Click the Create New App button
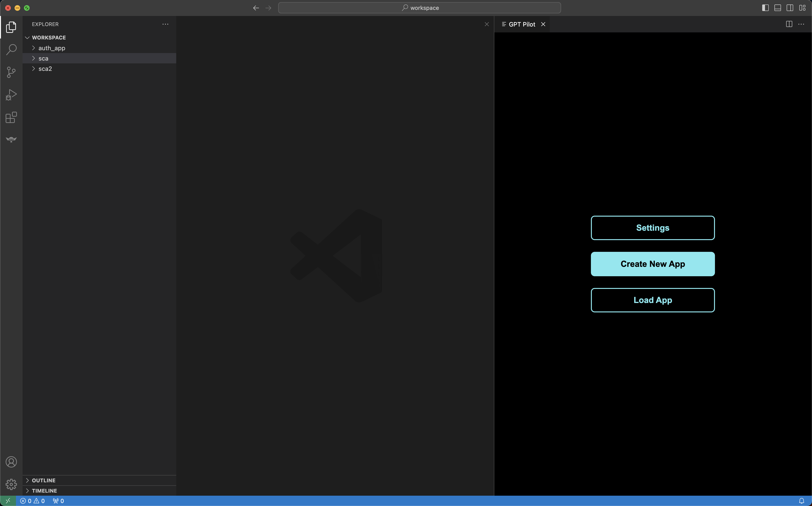812x506 pixels. [x=652, y=264]
